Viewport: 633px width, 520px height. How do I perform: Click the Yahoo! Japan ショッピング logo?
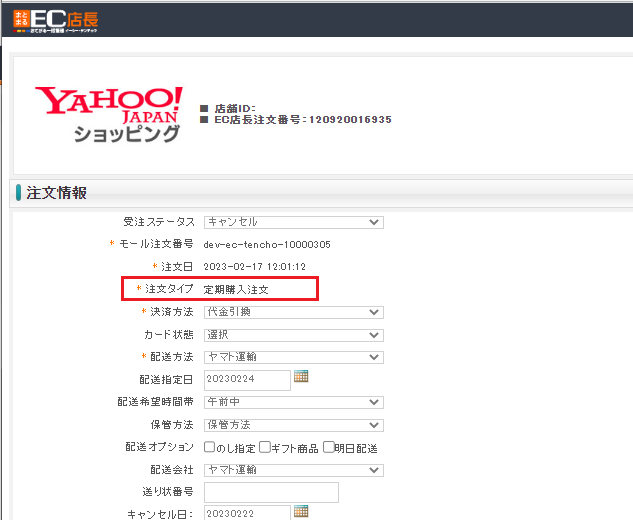109,112
